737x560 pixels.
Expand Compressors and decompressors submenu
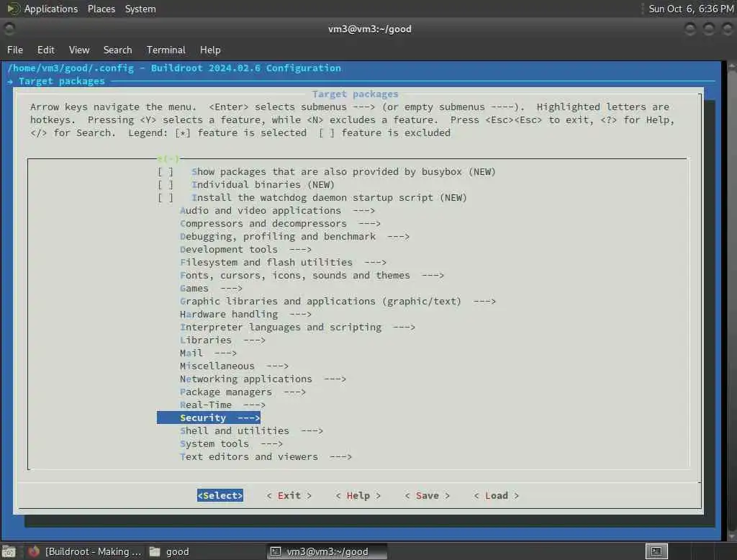[x=280, y=223]
